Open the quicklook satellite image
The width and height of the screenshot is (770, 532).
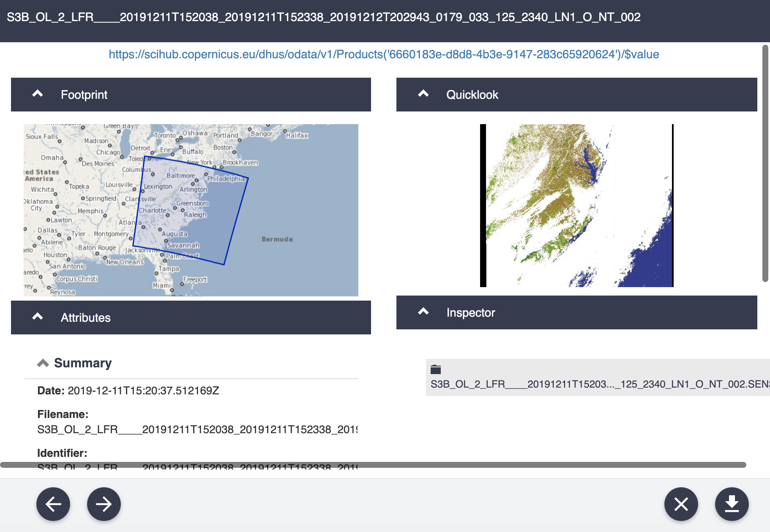(576, 206)
